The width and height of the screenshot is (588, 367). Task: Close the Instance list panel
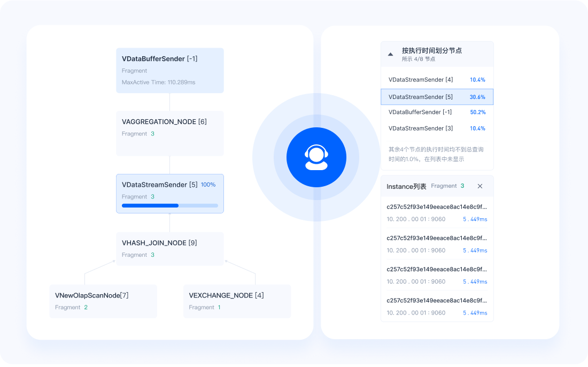point(479,186)
